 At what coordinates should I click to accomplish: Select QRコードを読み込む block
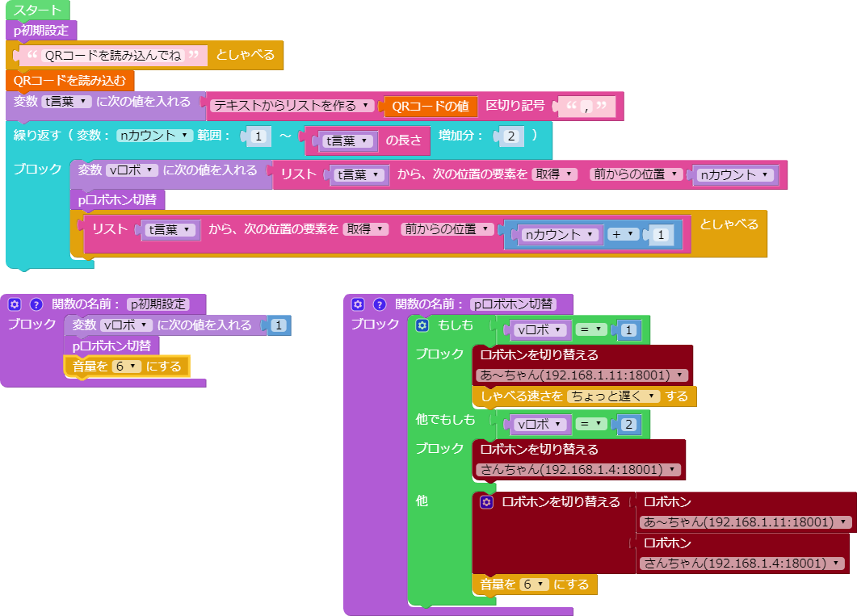[69, 80]
